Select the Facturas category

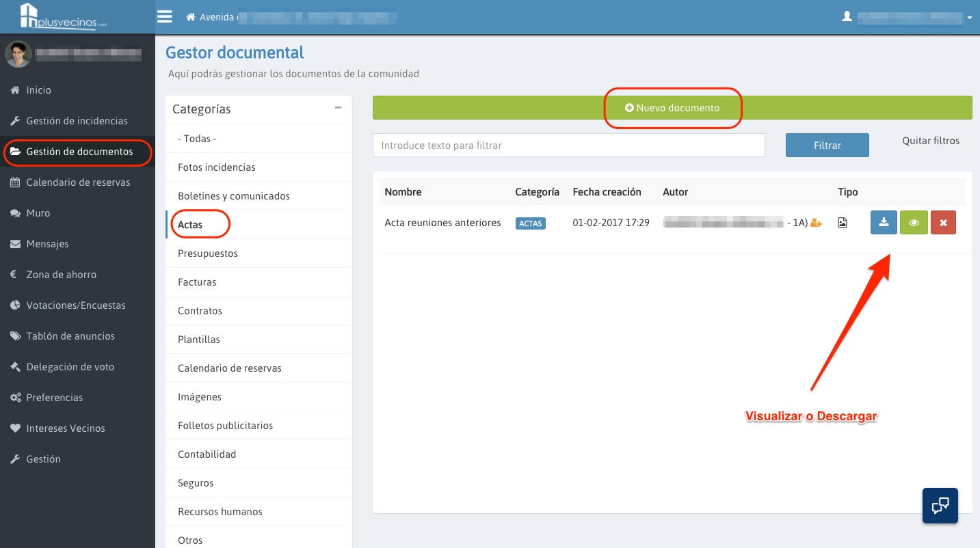point(197,282)
